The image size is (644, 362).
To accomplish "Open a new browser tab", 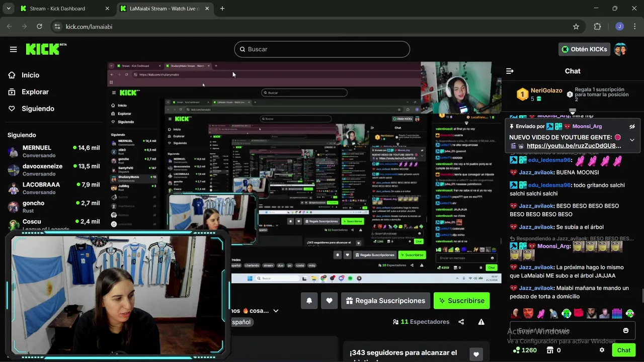I will (x=222, y=9).
